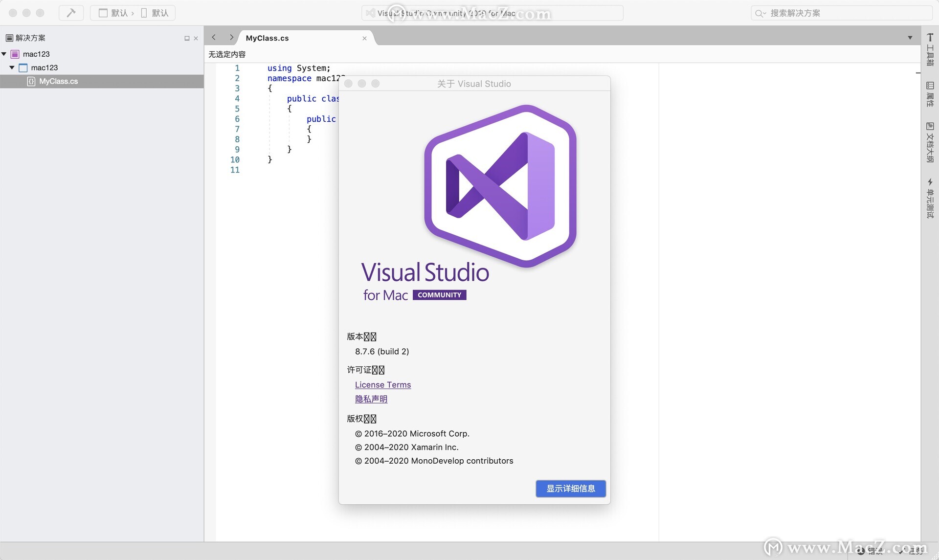Click the search magnifier icon
This screenshot has height=560, width=939.
(760, 13)
